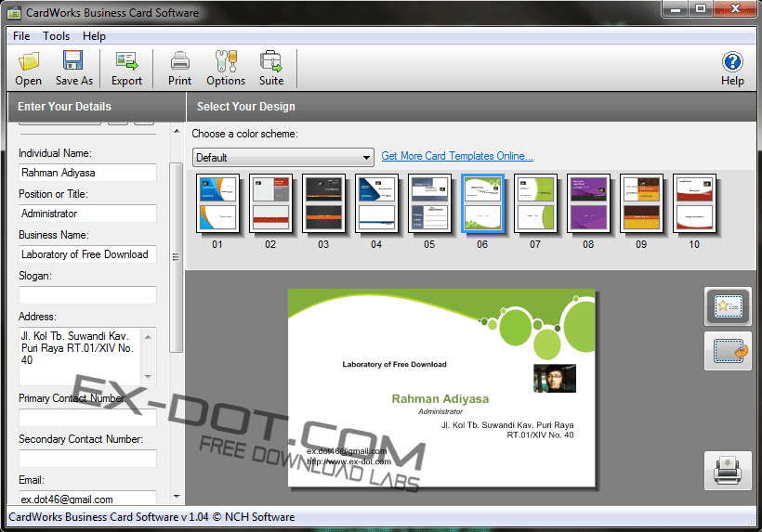Viewport: 762px width, 532px height.
Task: Click the card front view star icon
Action: pos(728,306)
